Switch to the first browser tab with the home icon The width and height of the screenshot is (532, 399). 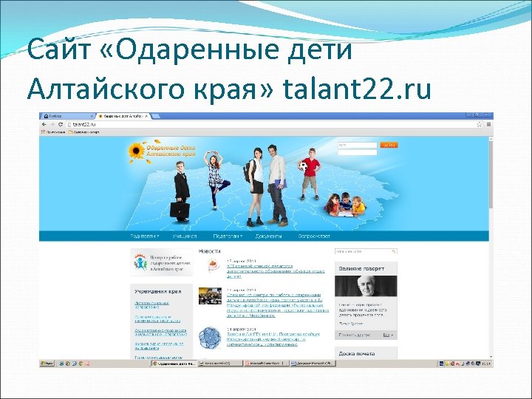click(68, 116)
